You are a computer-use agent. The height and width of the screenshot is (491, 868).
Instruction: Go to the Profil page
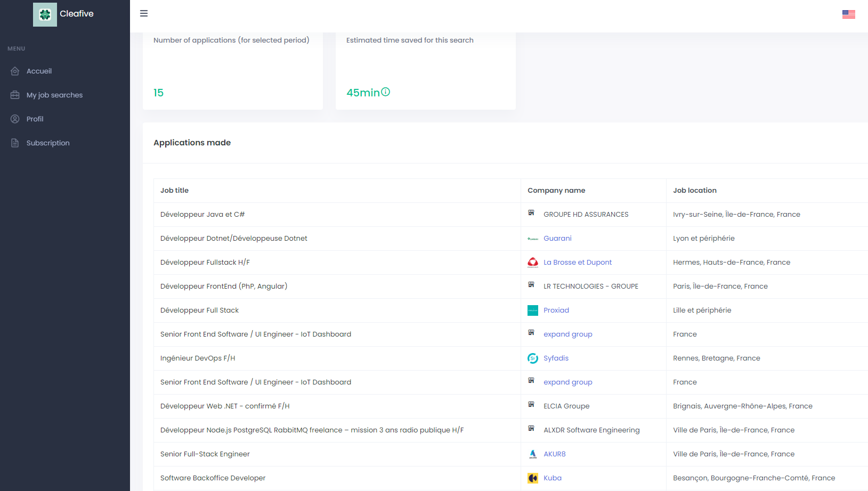(x=35, y=119)
